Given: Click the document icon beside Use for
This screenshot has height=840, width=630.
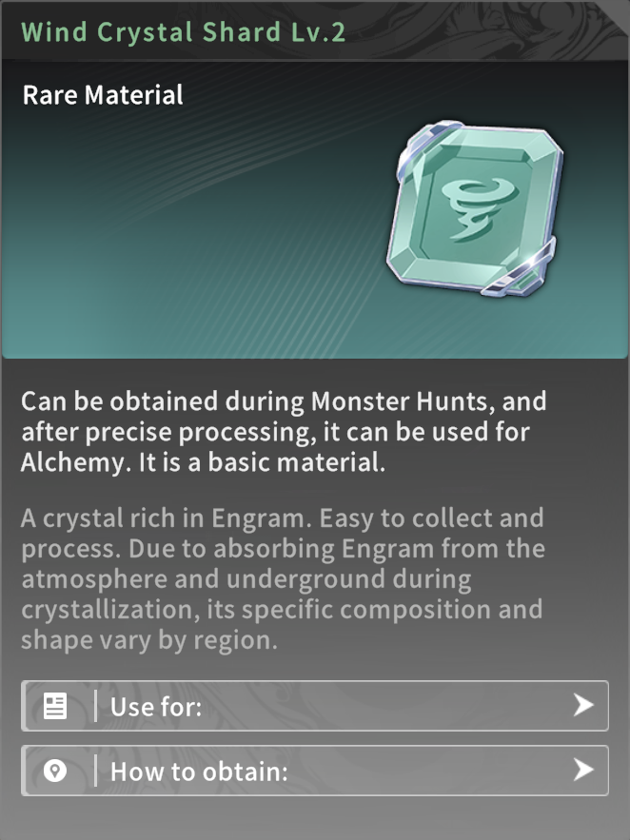Looking at the screenshot, I should (x=54, y=706).
